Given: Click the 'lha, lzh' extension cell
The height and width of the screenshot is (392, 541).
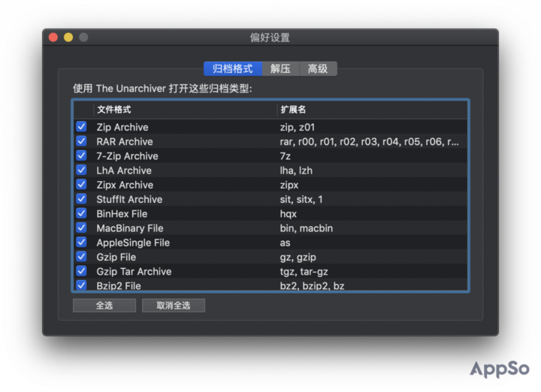Looking at the screenshot, I should point(296,170).
